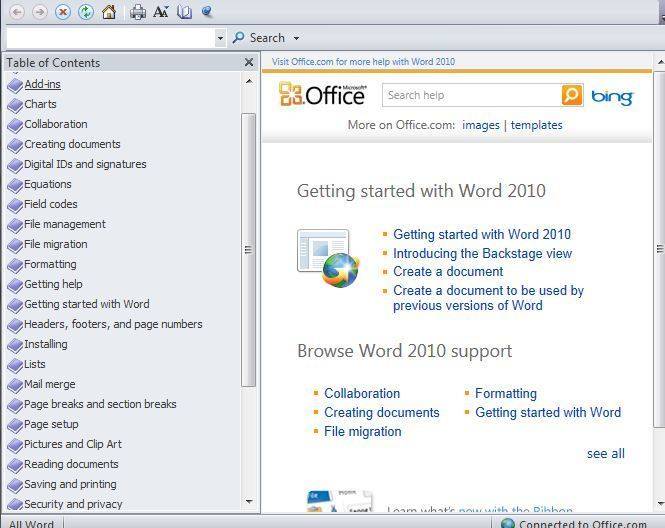Click the Back navigation arrow
The width and height of the screenshot is (665, 528).
point(17,12)
